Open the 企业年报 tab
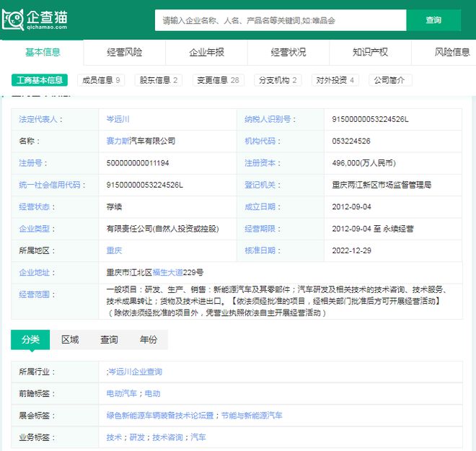476x451 pixels. pos(206,52)
